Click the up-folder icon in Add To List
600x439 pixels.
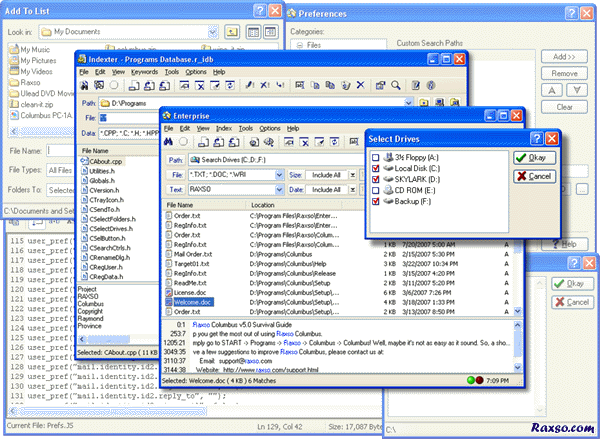(232, 32)
